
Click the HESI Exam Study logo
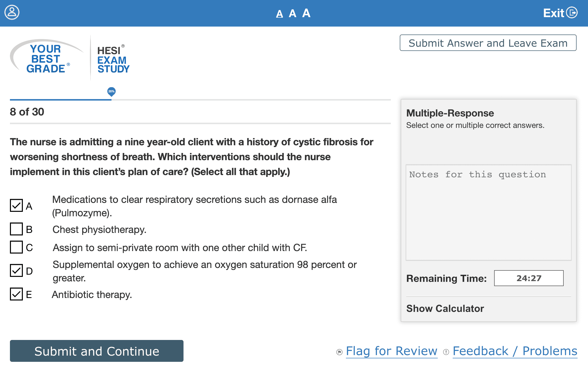(x=113, y=60)
